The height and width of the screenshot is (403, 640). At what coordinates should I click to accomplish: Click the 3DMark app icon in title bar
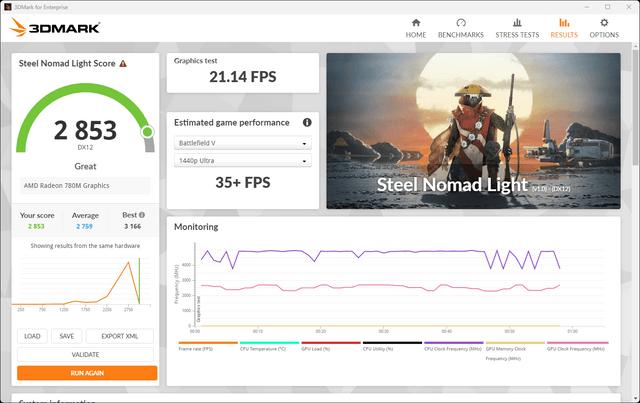tap(7, 7)
